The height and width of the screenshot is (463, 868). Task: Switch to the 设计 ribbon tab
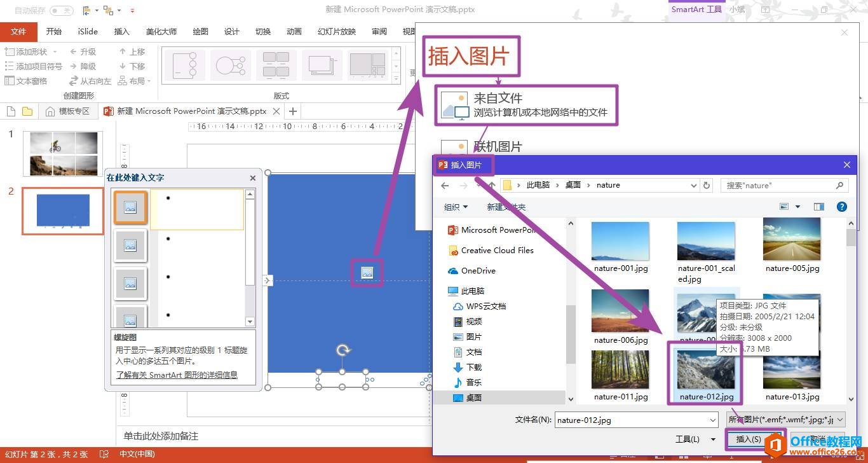tap(231, 31)
